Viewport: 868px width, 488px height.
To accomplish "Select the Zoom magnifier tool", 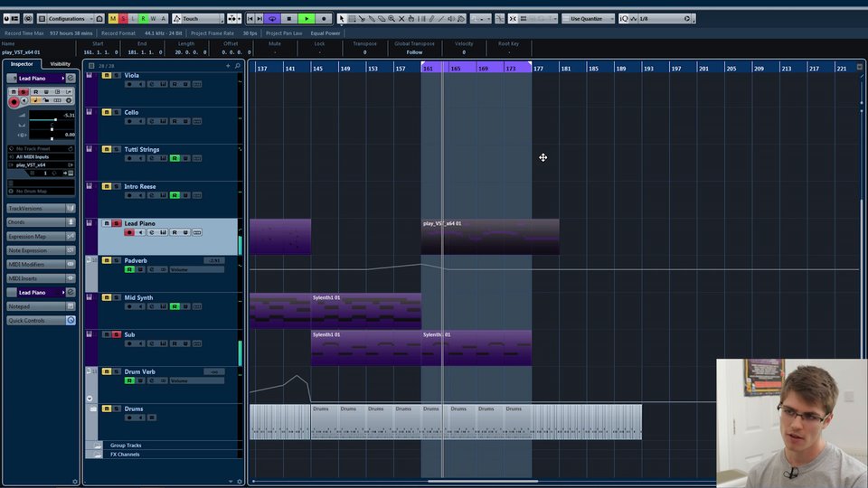I will click(392, 18).
